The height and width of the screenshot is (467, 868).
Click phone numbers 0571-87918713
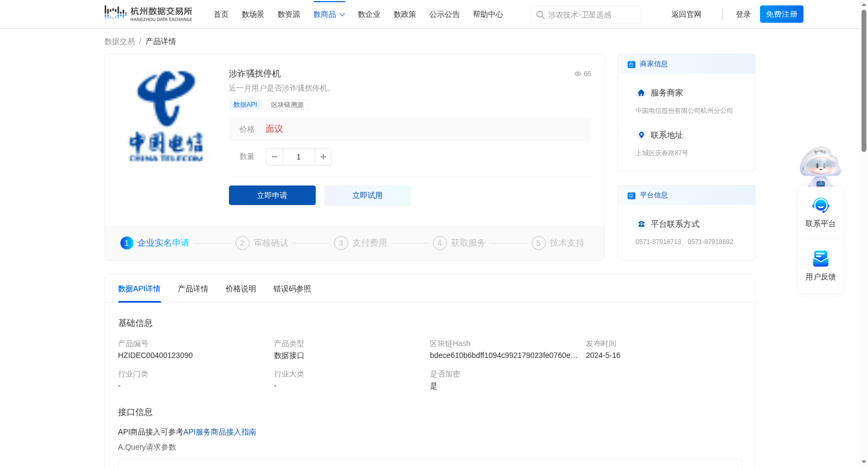pyautogui.click(x=684, y=242)
